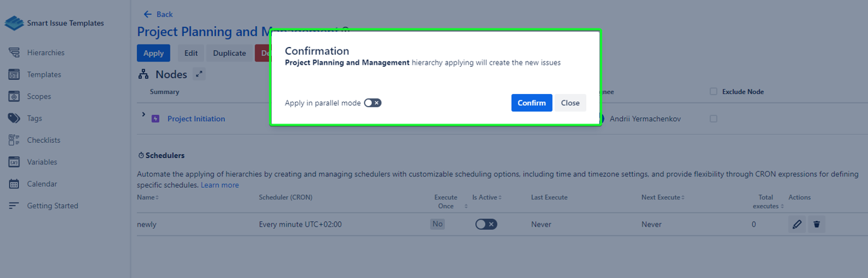Click Close button in Confirmation dialog
The image size is (868, 278).
coord(570,103)
